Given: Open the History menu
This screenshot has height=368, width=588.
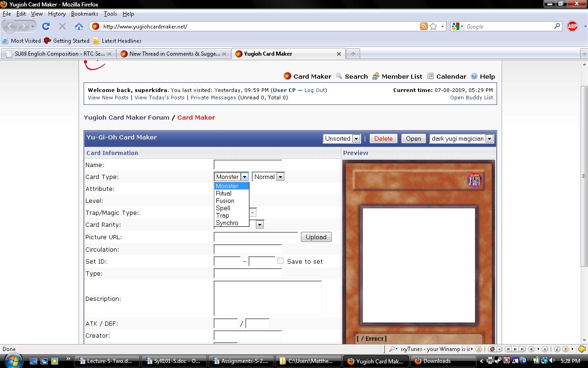Looking at the screenshot, I should tap(57, 14).
